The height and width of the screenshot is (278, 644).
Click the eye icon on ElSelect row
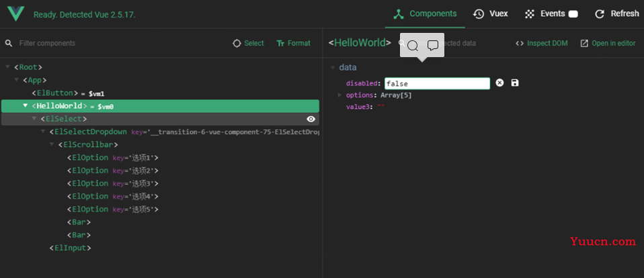coord(311,120)
